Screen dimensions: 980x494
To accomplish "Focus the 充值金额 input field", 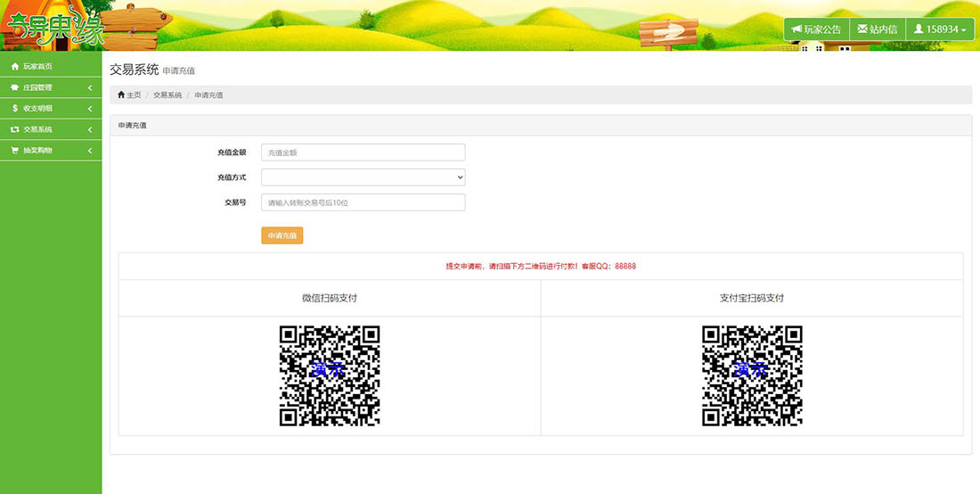I will point(363,152).
